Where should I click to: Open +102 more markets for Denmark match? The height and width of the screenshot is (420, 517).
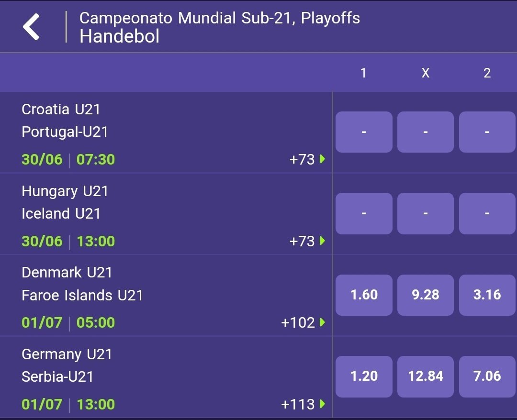(303, 323)
